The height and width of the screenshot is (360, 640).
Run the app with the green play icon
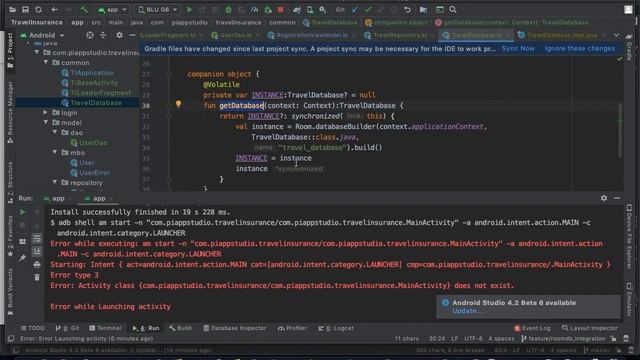click(x=189, y=9)
